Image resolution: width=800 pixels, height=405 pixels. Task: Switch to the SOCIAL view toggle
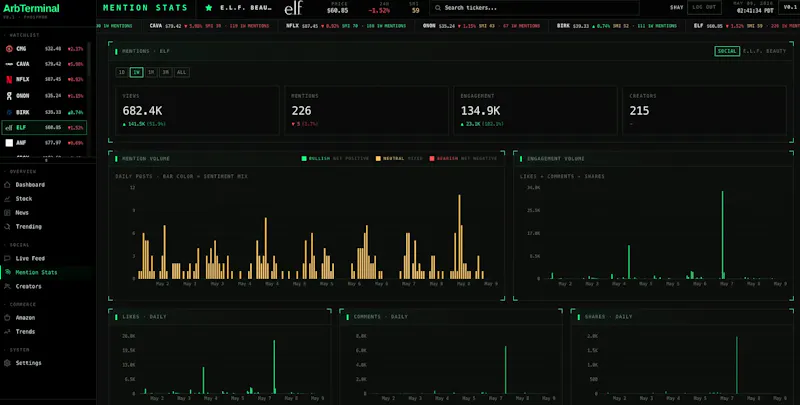[x=727, y=51]
